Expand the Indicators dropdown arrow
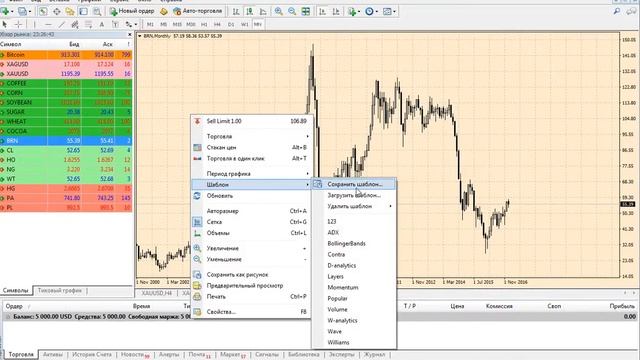This screenshot has width=640, height=360. click(359, 11)
